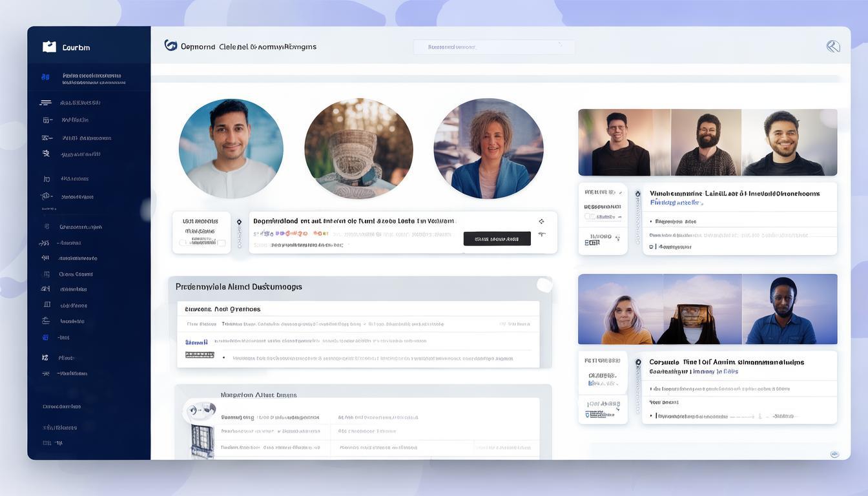Image resolution: width=868 pixels, height=496 pixels.
Task: Select the photo of the gray-haired woman
Action: click(621, 309)
